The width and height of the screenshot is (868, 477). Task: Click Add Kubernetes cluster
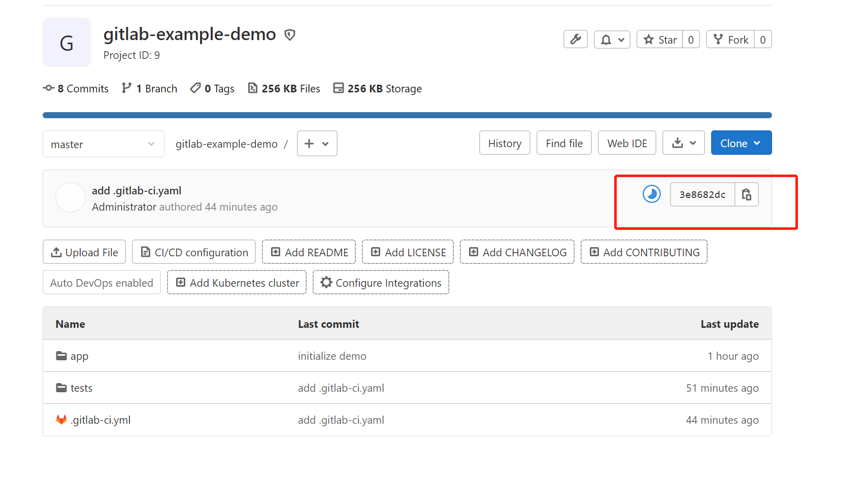(x=237, y=283)
